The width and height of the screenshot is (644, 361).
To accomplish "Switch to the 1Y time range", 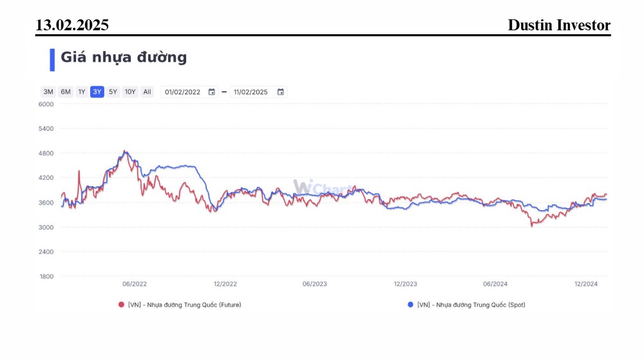I will (82, 92).
